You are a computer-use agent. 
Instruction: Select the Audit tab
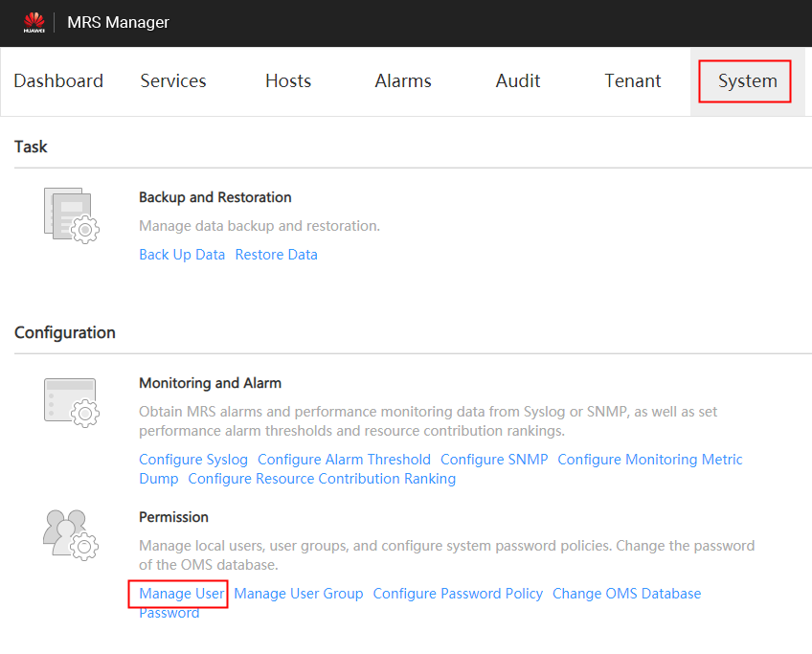pyautogui.click(x=518, y=80)
